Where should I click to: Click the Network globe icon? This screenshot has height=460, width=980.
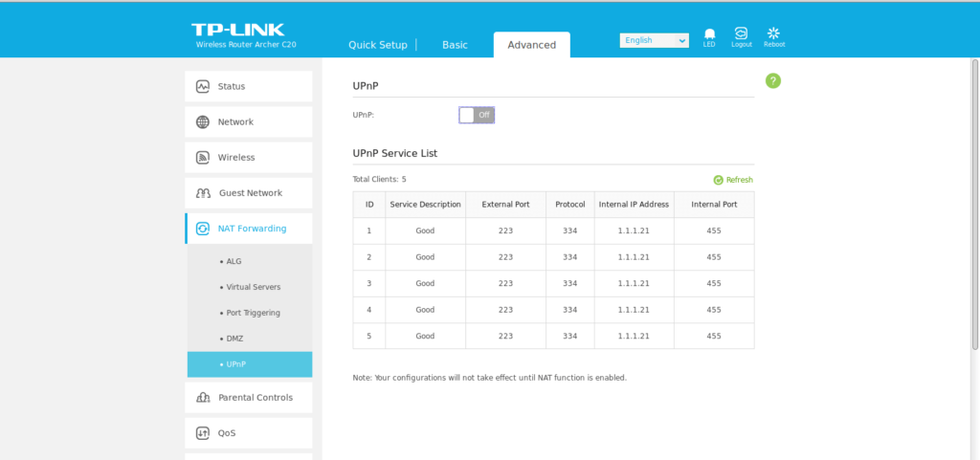coord(203,122)
